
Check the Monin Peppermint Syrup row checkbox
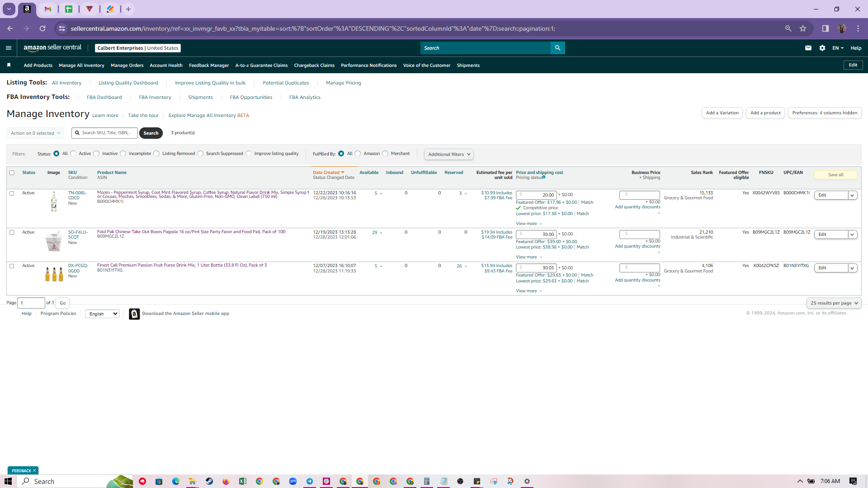coord(12,193)
